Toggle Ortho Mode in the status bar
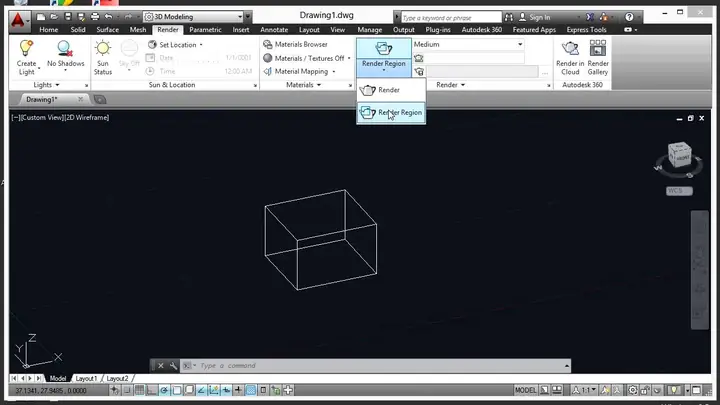Image resolution: width=720 pixels, height=405 pixels. [152, 390]
